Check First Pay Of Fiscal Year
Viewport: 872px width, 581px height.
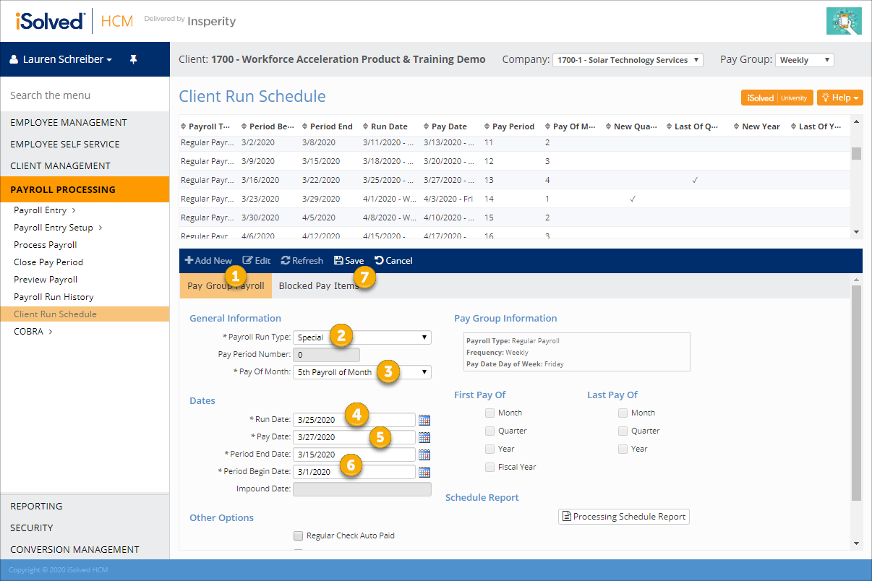[490, 467]
